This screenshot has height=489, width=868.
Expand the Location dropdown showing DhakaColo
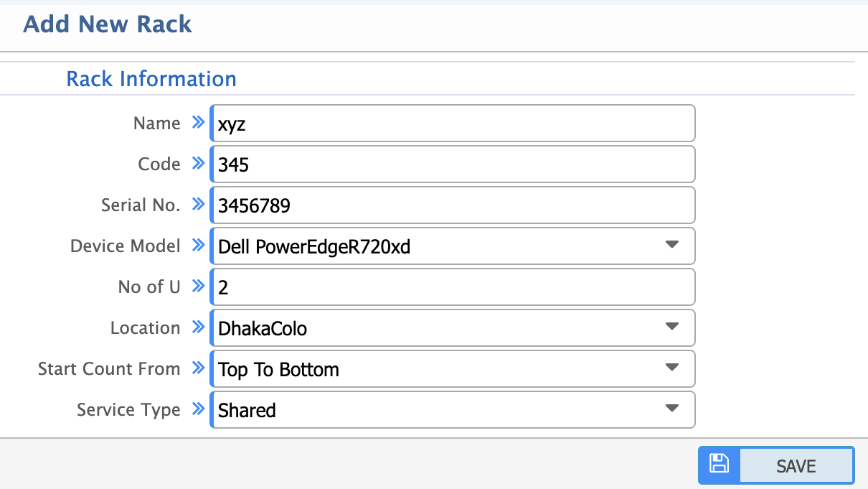click(452, 328)
